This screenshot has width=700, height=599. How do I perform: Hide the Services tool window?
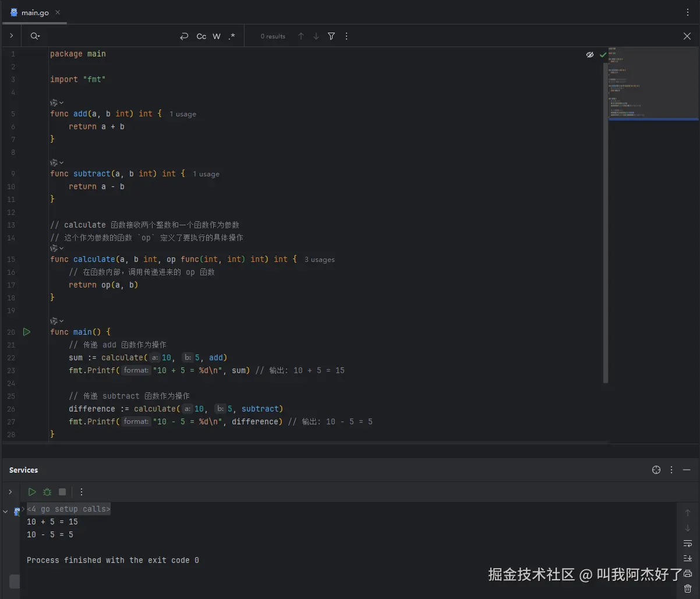coord(687,470)
